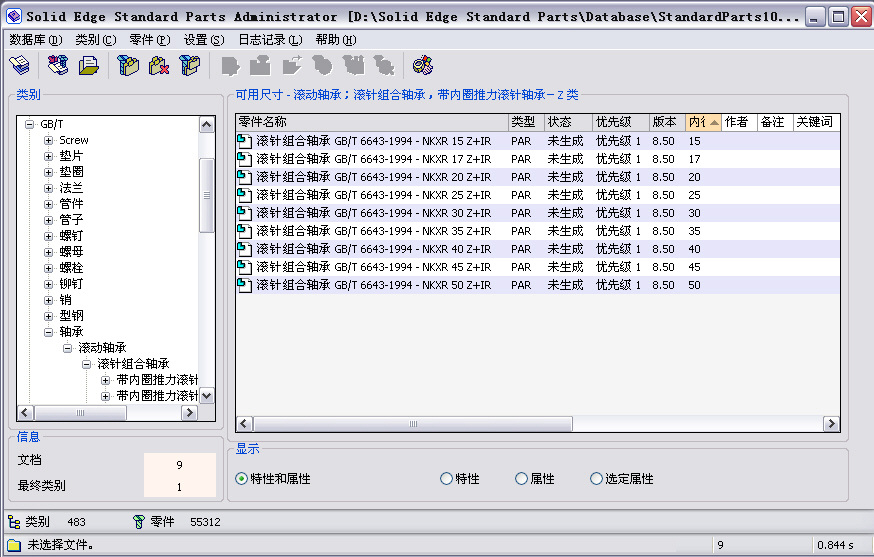Click the category tree vertical scrollbar thumb
This screenshot has height=557, width=874.
coord(207,195)
